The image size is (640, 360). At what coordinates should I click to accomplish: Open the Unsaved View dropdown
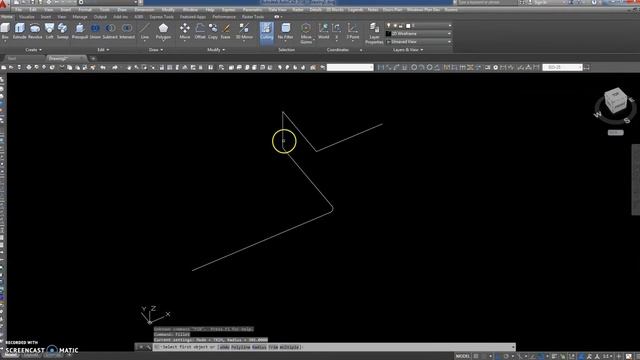click(x=419, y=42)
